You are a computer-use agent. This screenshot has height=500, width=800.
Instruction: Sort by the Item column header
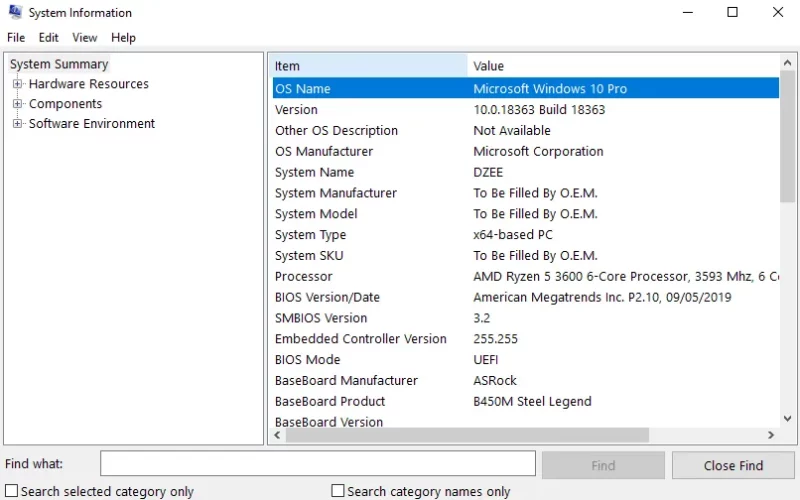click(x=369, y=66)
